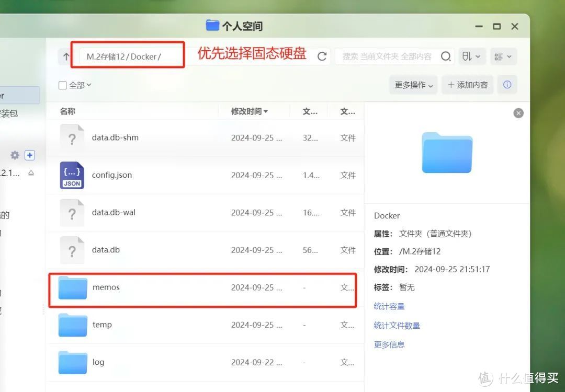Image resolution: width=565 pixels, height=392 pixels.
Task: Enable the 全部 select-all checkbox
Action: pyautogui.click(x=61, y=85)
